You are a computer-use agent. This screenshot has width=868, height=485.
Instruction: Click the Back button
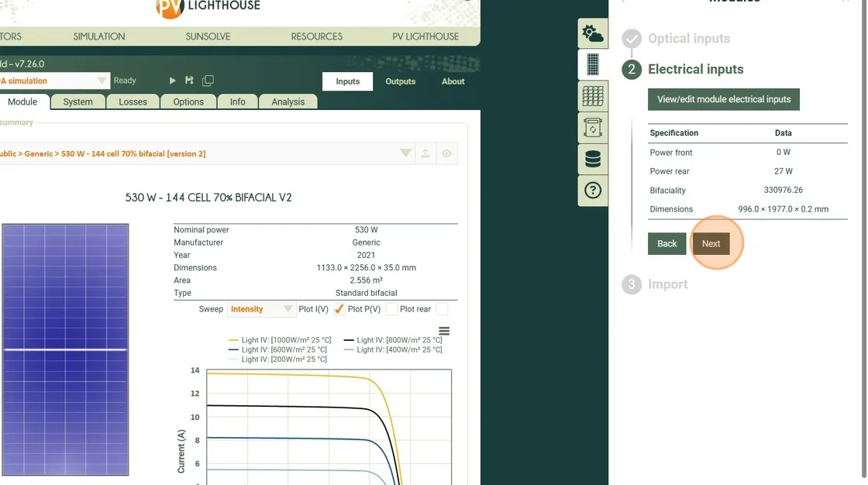coord(667,243)
